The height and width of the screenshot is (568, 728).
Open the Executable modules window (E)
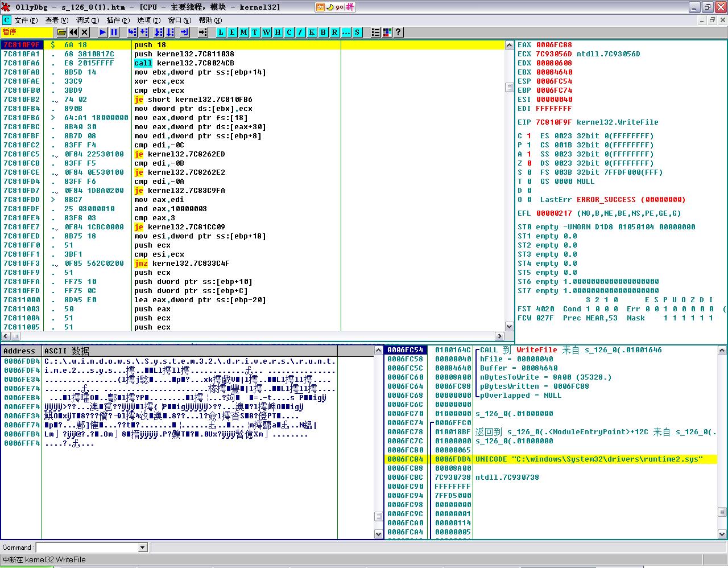pyautogui.click(x=232, y=32)
